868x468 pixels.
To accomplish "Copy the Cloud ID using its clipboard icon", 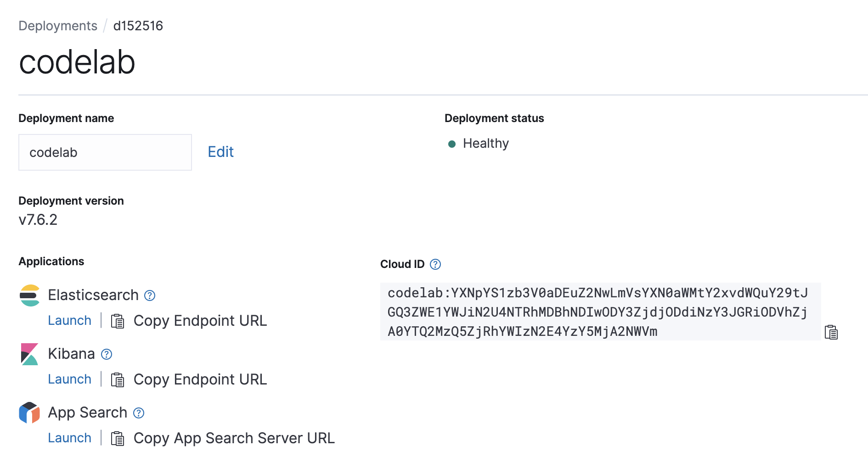I will coord(831,332).
